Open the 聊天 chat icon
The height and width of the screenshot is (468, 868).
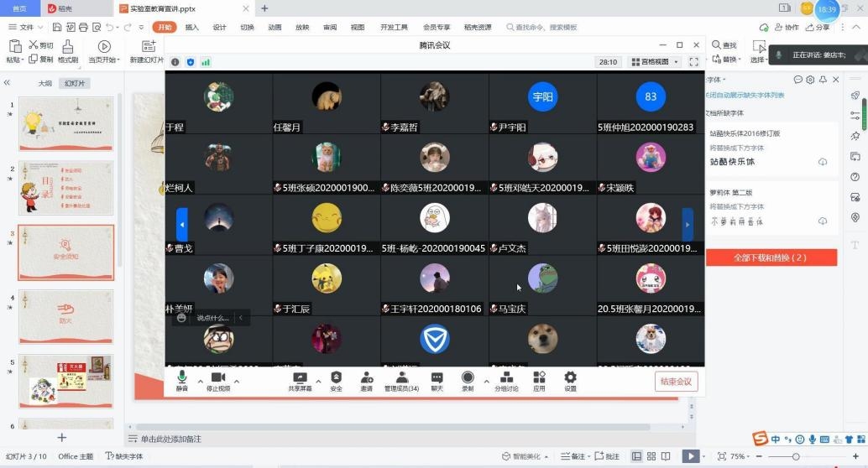point(437,380)
